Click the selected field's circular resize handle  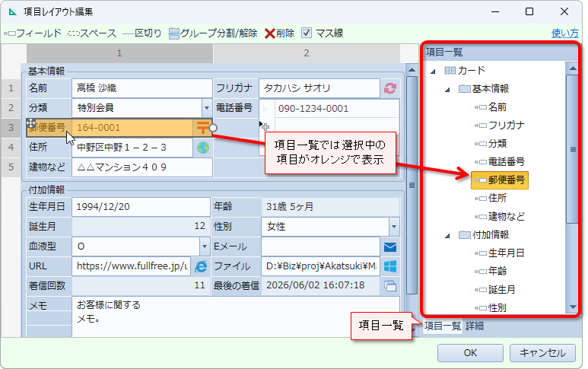pyautogui.click(x=213, y=128)
